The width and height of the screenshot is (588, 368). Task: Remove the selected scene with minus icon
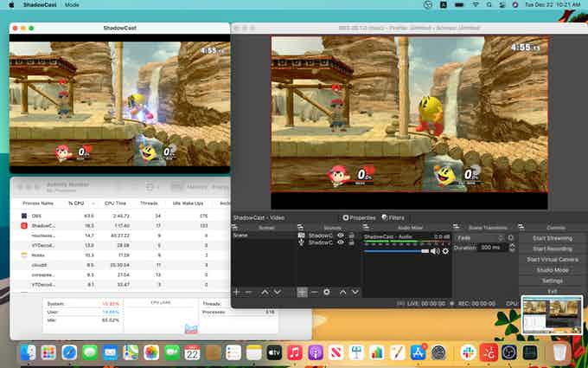(x=248, y=292)
